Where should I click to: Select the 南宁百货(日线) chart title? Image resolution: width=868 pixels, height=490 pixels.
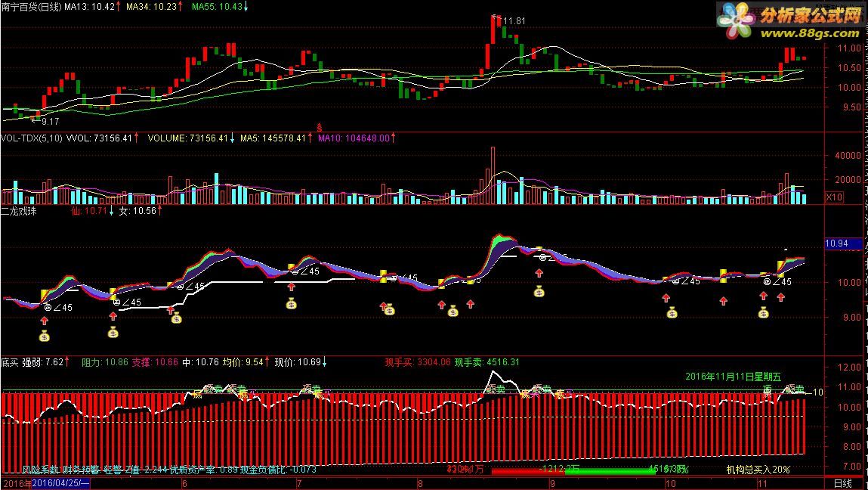(32, 7)
